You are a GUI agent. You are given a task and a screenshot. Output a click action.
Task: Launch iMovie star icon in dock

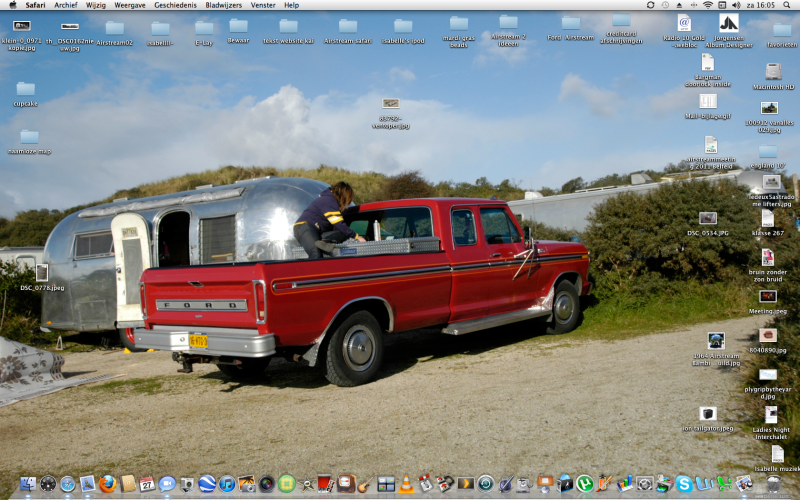(307, 484)
